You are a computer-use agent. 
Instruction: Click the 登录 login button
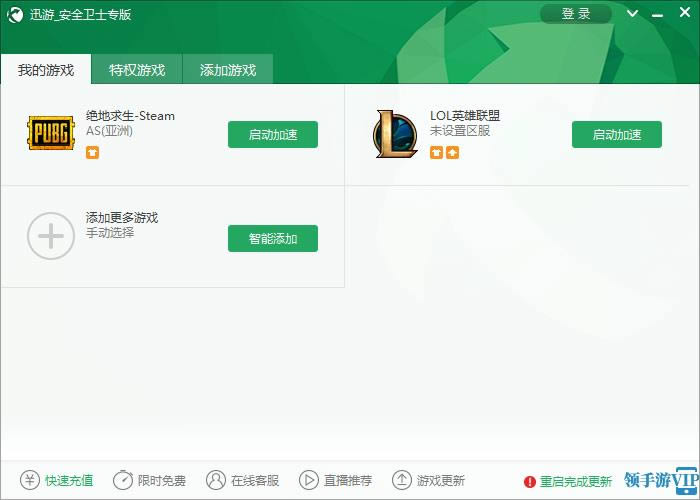point(576,14)
